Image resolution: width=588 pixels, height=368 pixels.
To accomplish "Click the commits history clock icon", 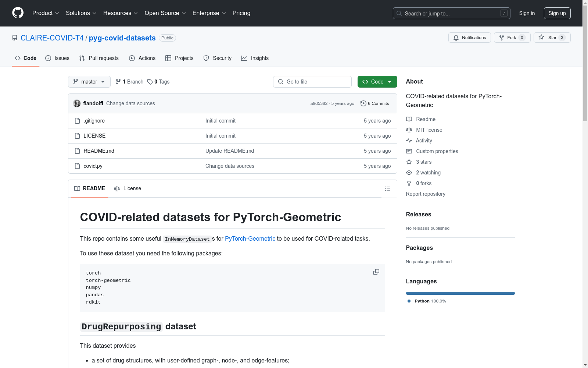I will pos(363,103).
